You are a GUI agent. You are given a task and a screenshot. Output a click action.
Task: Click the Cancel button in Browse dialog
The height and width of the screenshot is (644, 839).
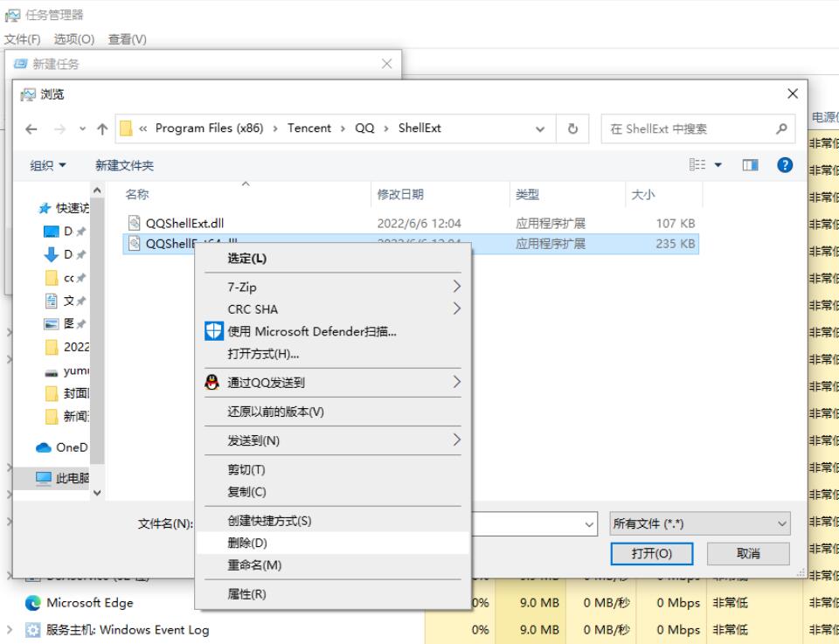point(748,553)
